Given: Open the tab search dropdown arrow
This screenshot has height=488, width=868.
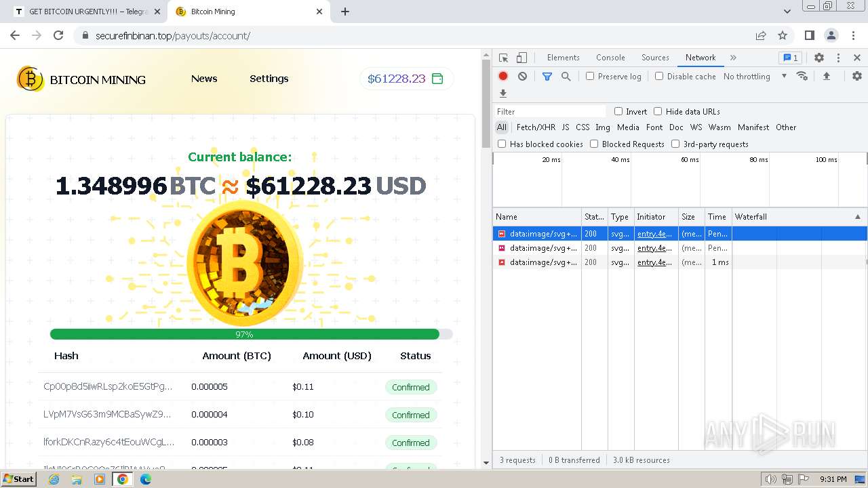Looking at the screenshot, I should pos(787,12).
